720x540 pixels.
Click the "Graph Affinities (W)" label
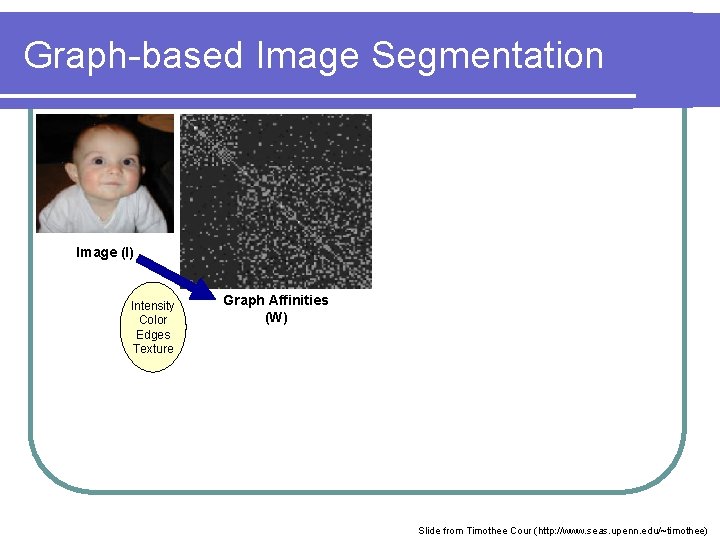coord(276,309)
